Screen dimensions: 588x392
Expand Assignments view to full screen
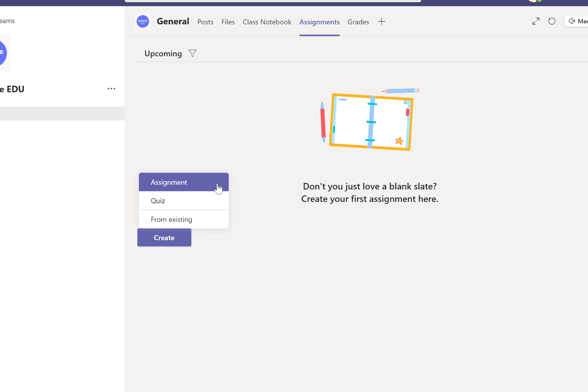536,21
